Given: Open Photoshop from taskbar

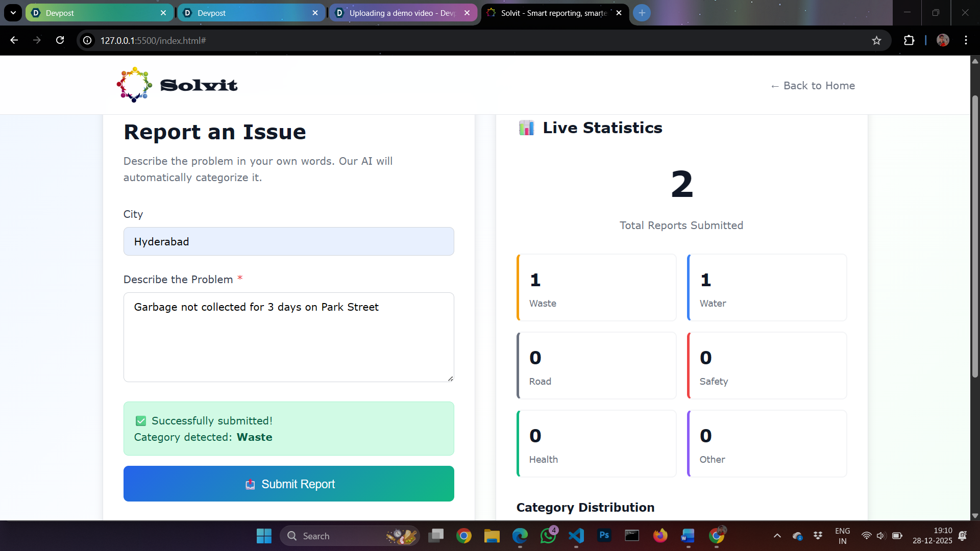Looking at the screenshot, I should click(604, 536).
